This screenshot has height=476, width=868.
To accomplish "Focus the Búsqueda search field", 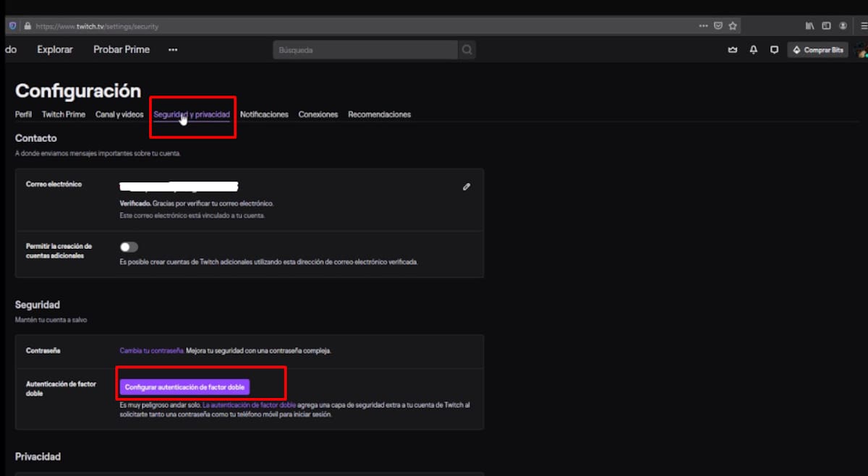I will click(365, 50).
